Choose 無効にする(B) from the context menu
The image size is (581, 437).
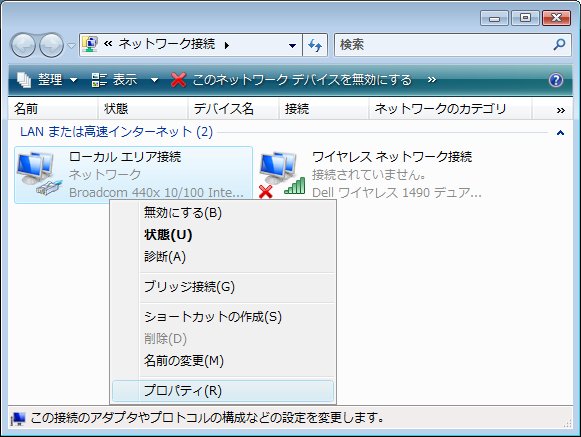(x=223, y=213)
